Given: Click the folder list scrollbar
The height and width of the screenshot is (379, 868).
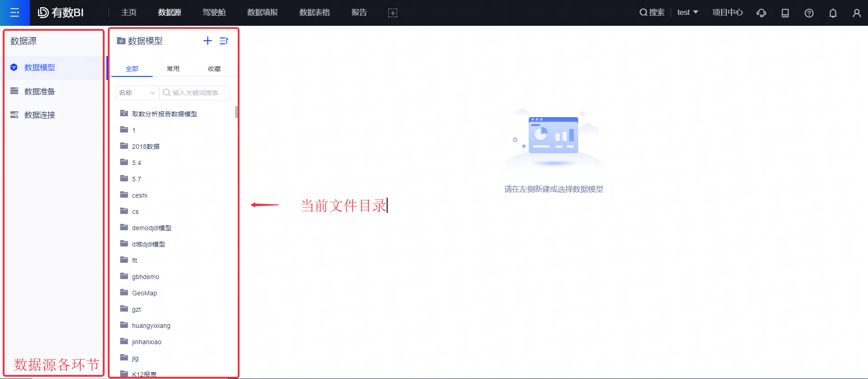Looking at the screenshot, I should (x=236, y=112).
